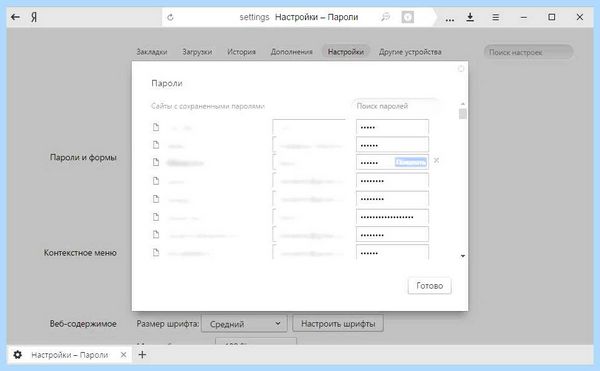Screen dimensions: 600x371
Task: Click the down arrow of the passwords list scrollbar
Action: (x=463, y=256)
